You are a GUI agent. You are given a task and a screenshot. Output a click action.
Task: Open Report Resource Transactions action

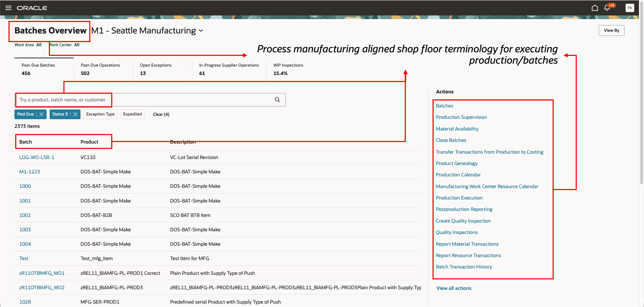pos(468,255)
